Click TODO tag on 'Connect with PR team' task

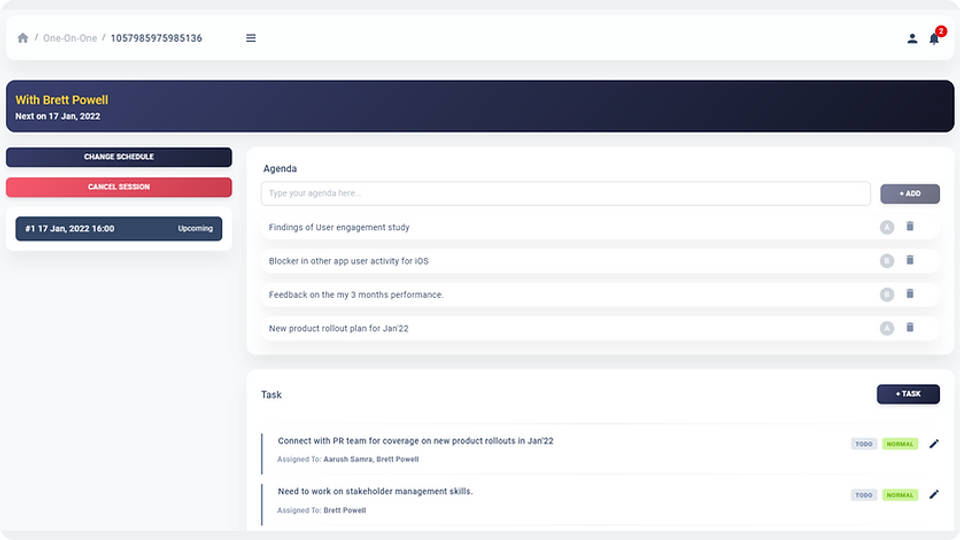click(864, 444)
